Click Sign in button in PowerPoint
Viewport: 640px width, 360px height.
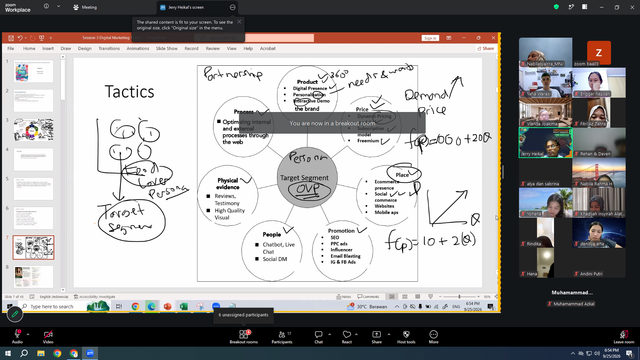(x=430, y=38)
